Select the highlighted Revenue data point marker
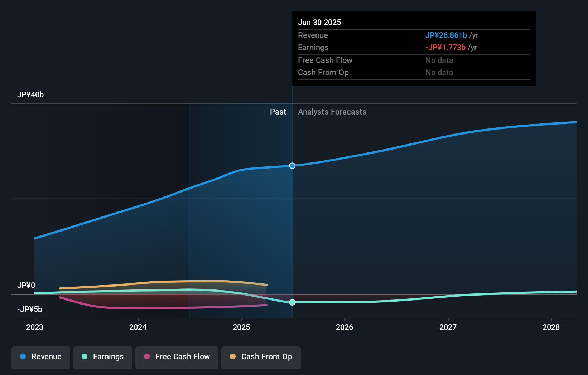This screenshot has width=588, height=375. (292, 166)
